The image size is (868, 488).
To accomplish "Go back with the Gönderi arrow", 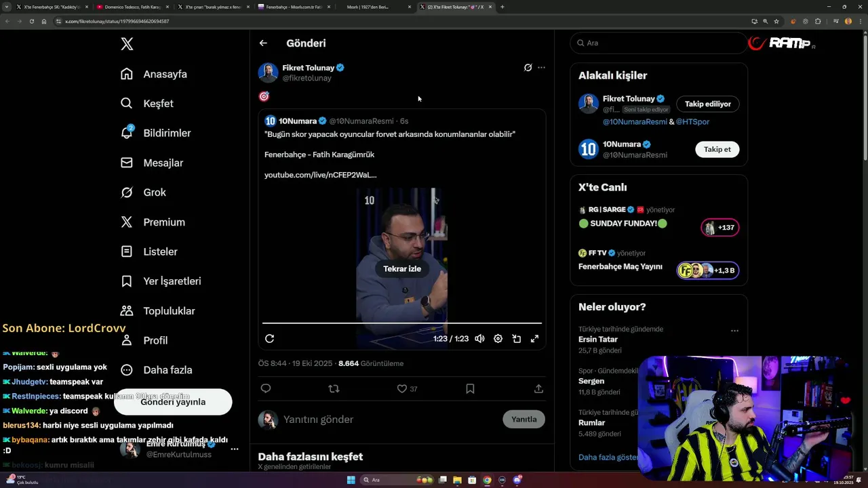I will [x=263, y=43].
